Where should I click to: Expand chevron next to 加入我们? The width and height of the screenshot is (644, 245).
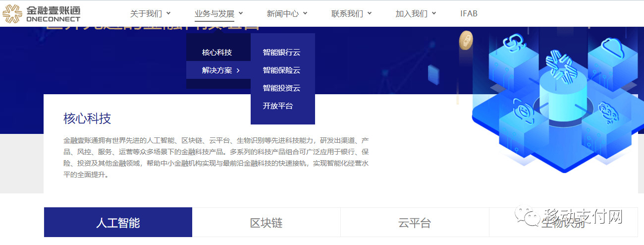tap(433, 13)
